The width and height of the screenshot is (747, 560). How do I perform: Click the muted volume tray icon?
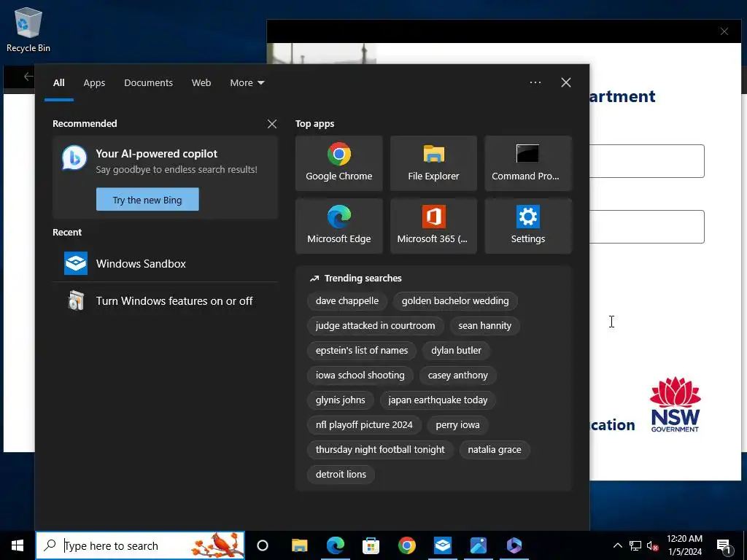coord(653,545)
